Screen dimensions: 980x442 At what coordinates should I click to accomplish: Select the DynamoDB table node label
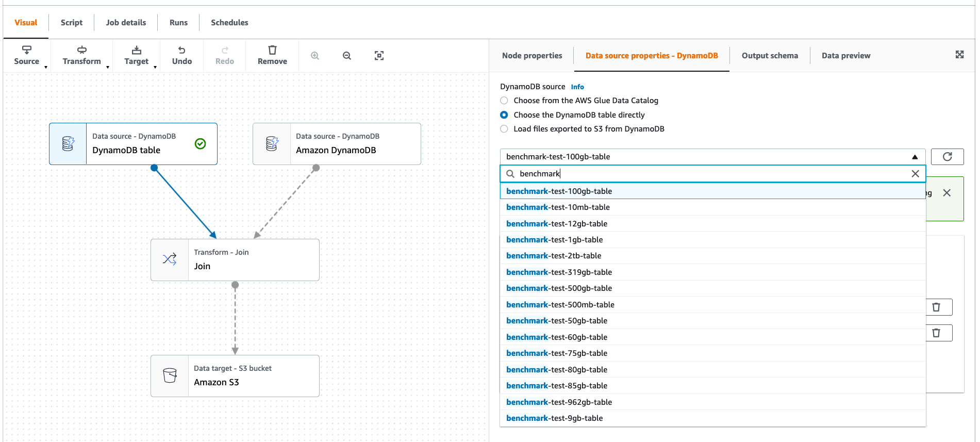click(126, 151)
